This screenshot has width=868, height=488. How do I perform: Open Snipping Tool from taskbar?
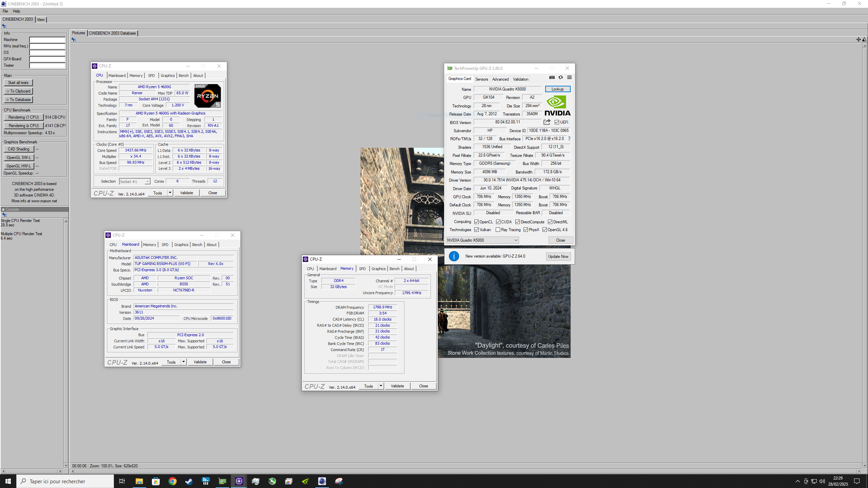(339, 481)
